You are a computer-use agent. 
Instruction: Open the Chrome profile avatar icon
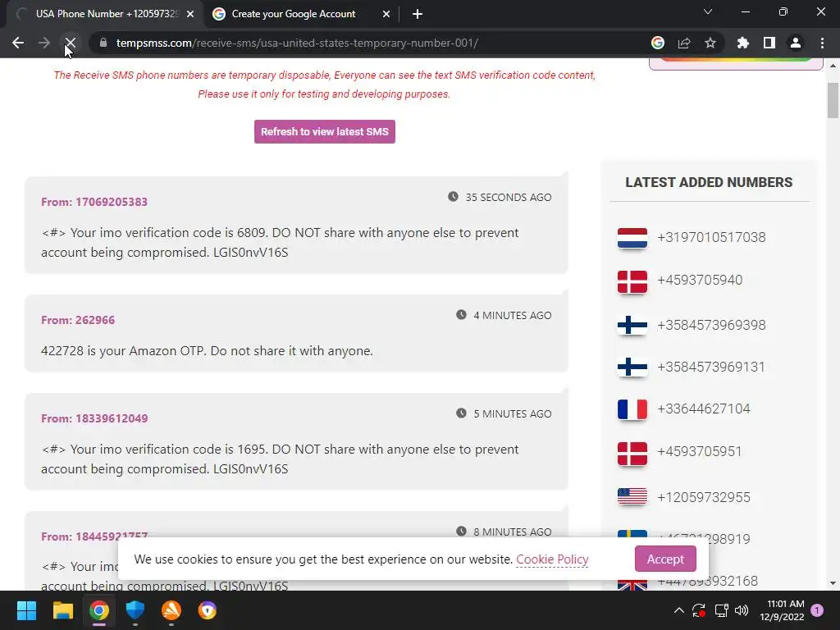(x=796, y=43)
